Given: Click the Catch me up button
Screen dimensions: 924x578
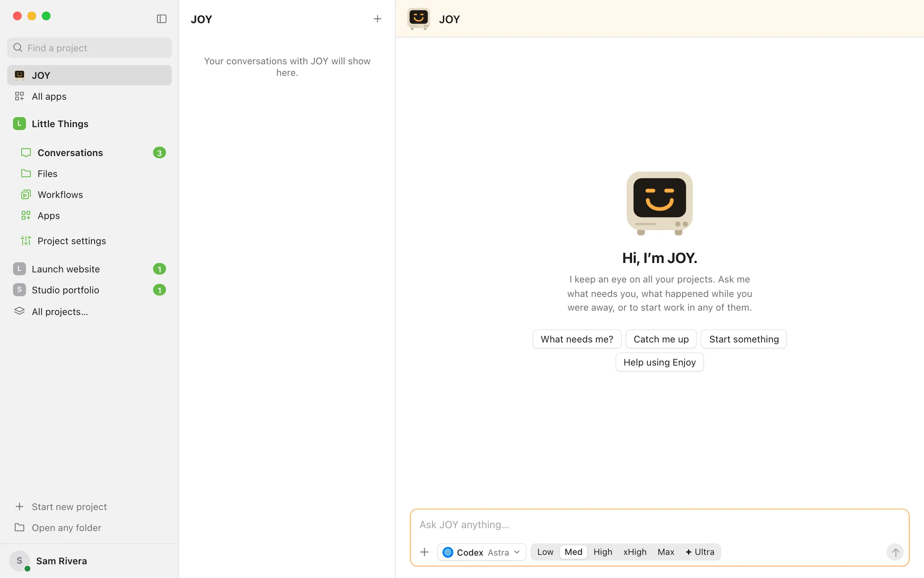Looking at the screenshot, I should [x=661, y=339].
